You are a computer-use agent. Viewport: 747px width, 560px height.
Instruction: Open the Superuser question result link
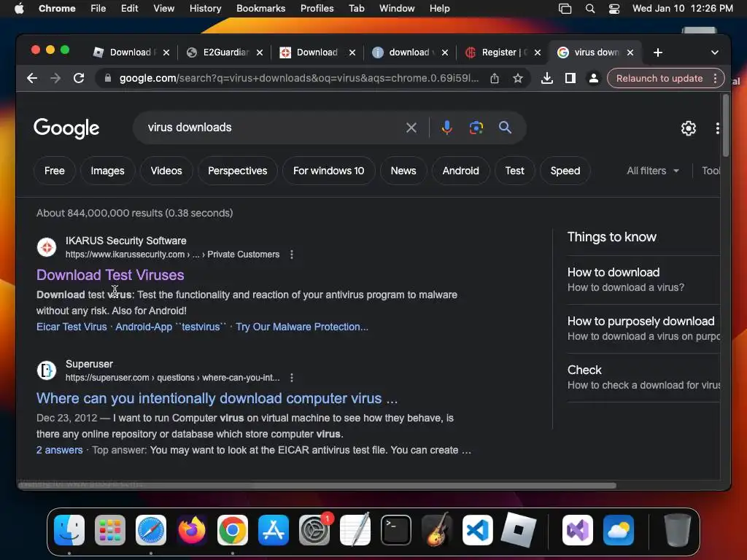click(x=217, y=398)
